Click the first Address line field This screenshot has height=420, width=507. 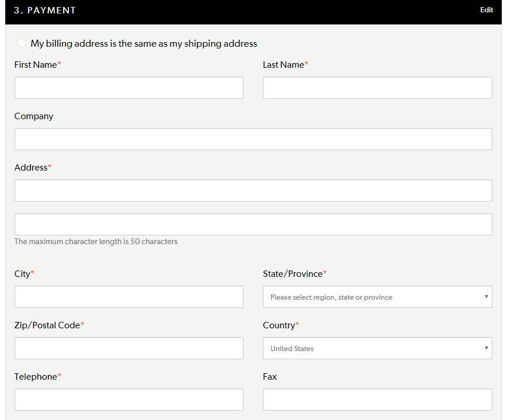[253, 190]
